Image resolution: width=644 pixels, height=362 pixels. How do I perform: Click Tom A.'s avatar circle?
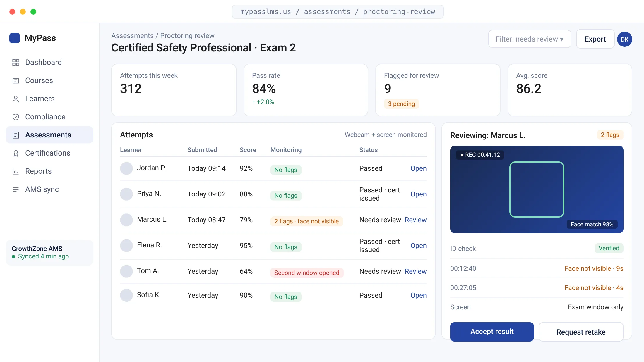(126, 271)
